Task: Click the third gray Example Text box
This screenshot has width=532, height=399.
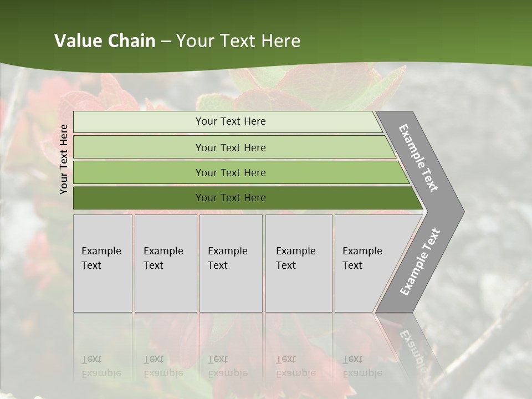Action: pos(231,263)
